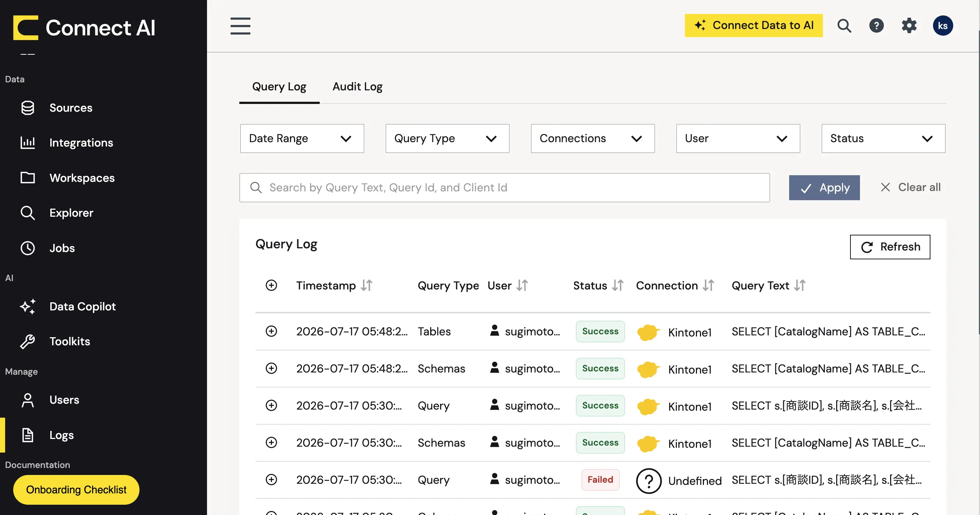
Task: Open the help question mark icon
Action: click(876, 25)
